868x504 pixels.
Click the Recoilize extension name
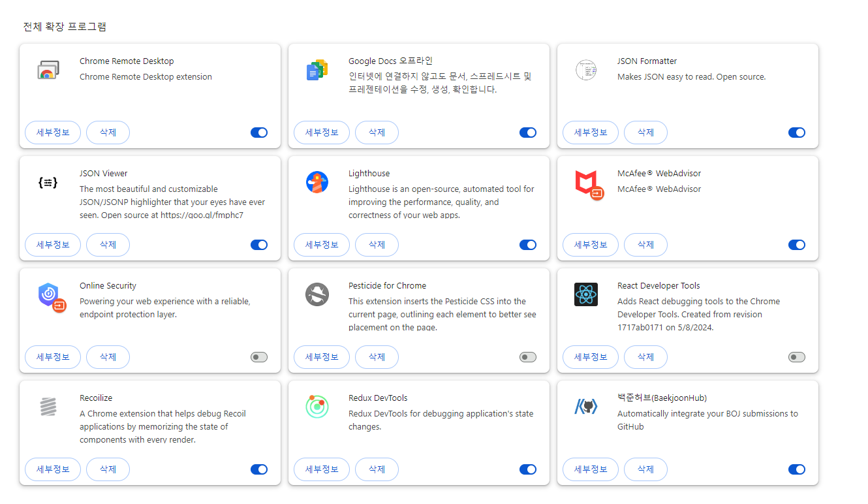point(96,398)
